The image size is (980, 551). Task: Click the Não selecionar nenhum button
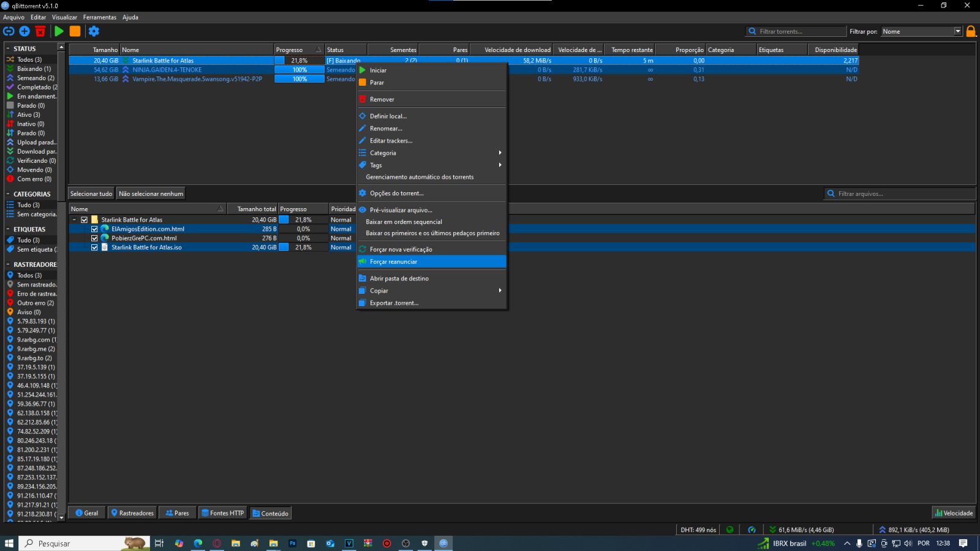pos(151,193)
